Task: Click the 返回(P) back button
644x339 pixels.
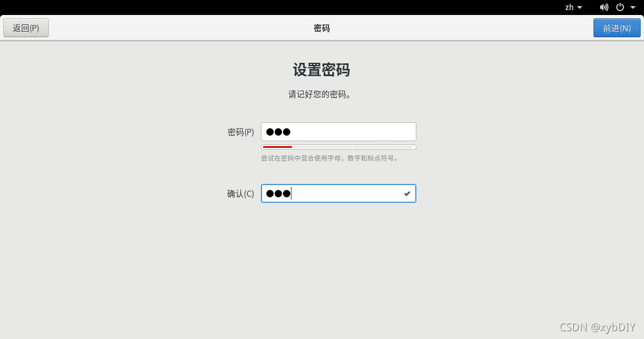Action: (x=26, y=27)
